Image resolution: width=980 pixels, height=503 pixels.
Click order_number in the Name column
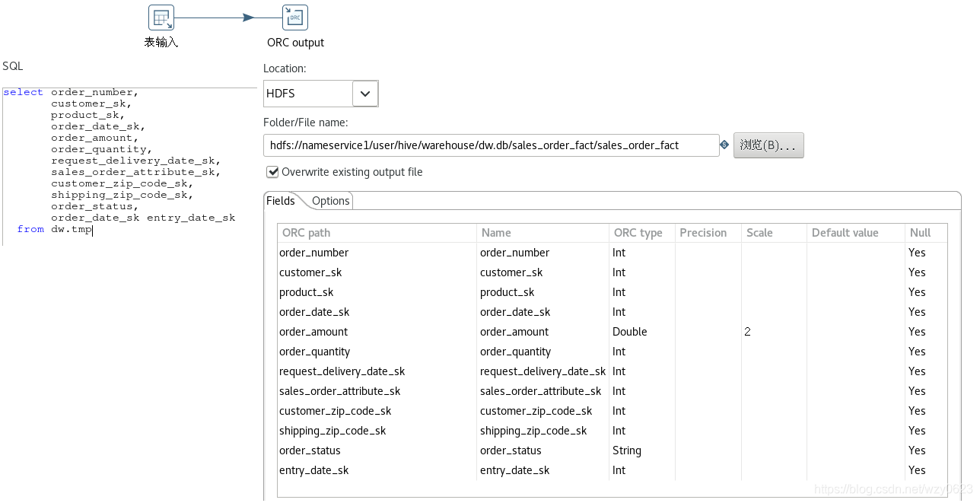[514, 253]
